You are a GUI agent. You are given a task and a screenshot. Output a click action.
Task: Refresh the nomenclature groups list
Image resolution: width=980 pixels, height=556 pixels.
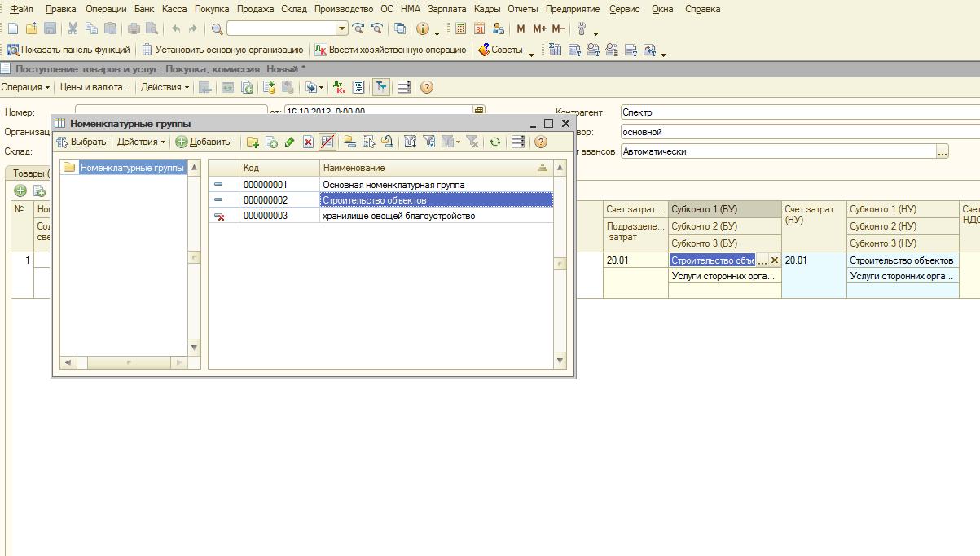[494, 142]
